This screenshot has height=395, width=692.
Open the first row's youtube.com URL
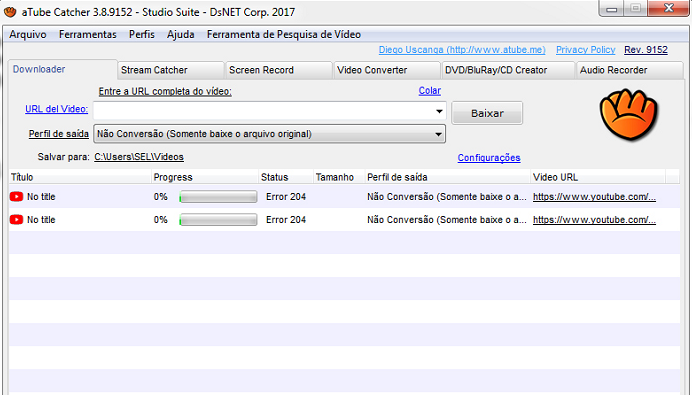coord(594,197)
